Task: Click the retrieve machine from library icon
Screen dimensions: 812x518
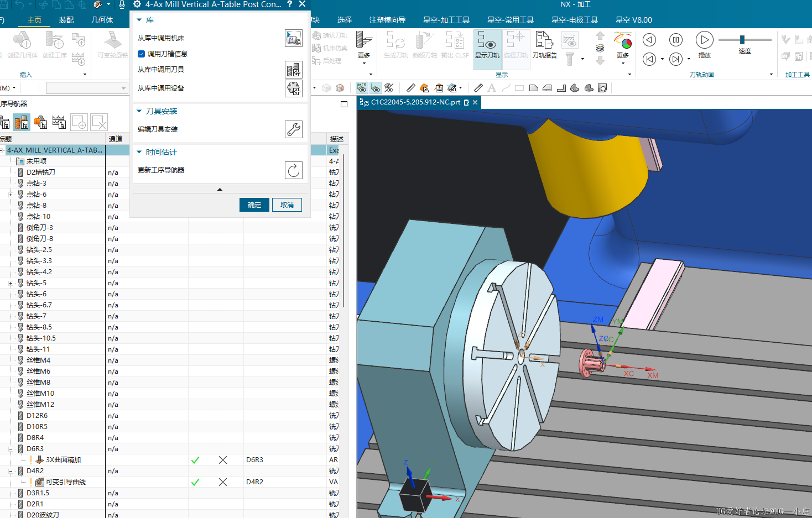Action: click(x=294, y=38)
